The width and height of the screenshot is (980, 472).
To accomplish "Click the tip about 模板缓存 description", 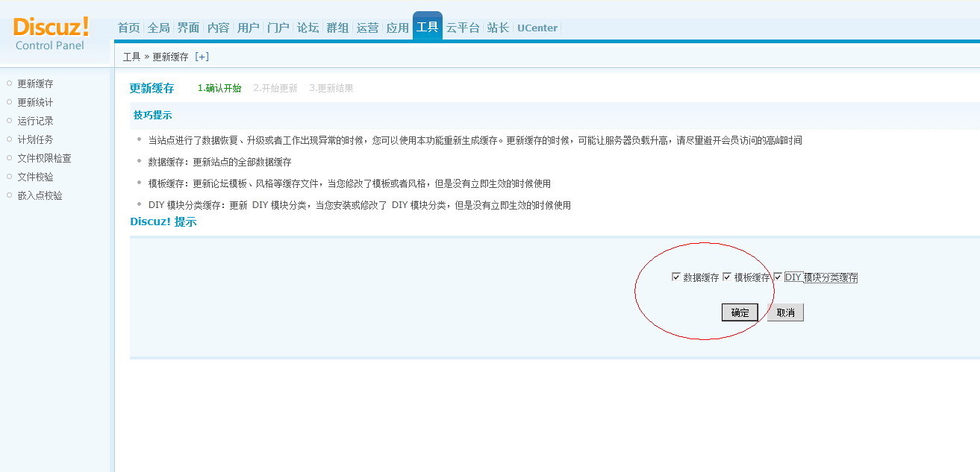I will coord(349,183).
